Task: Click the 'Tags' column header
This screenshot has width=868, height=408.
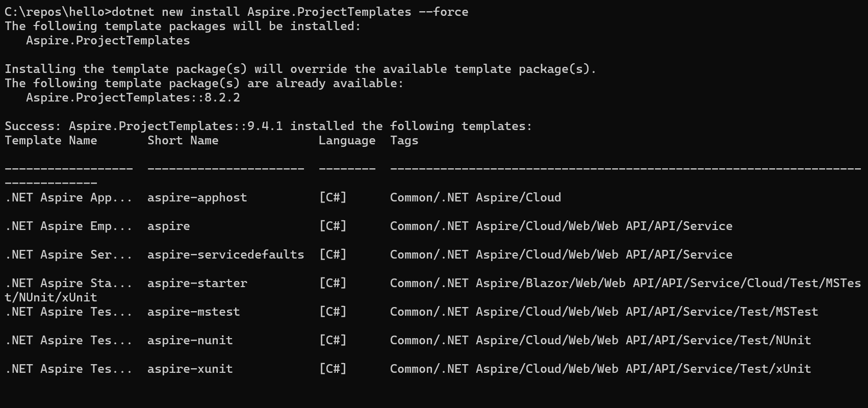Action: [x=404, y=140]
